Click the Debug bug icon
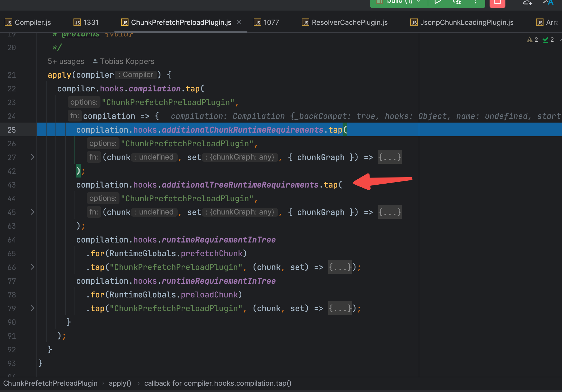This screenshot has height=392, width=562. (457, 2)
